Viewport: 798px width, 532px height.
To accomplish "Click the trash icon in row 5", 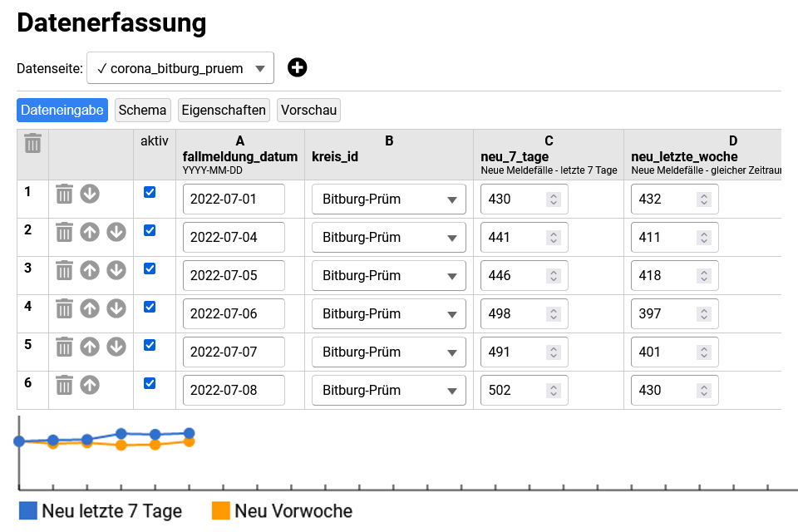I will pyautogui.click(x=64, y=347).
